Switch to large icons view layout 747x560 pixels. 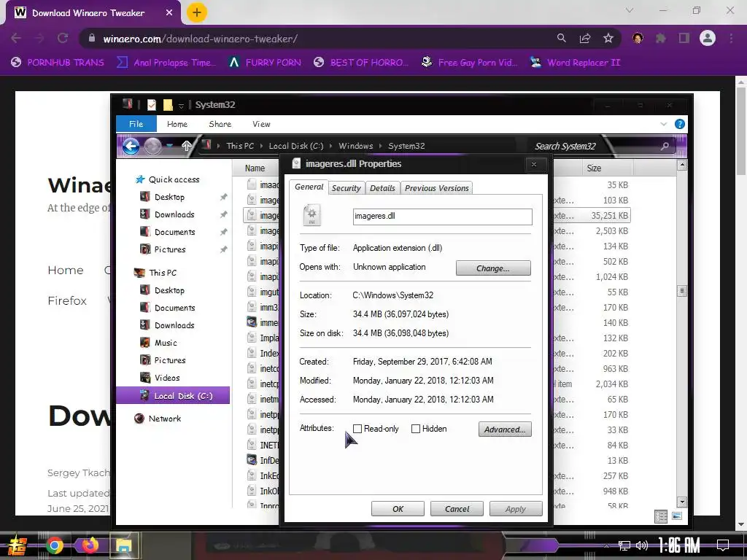pyautogui.click(x=677, y=516)
